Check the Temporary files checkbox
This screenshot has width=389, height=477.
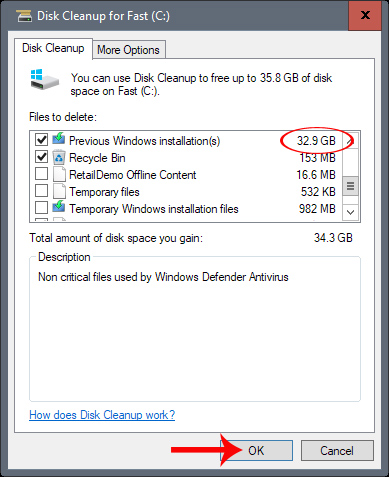[41, 191]
